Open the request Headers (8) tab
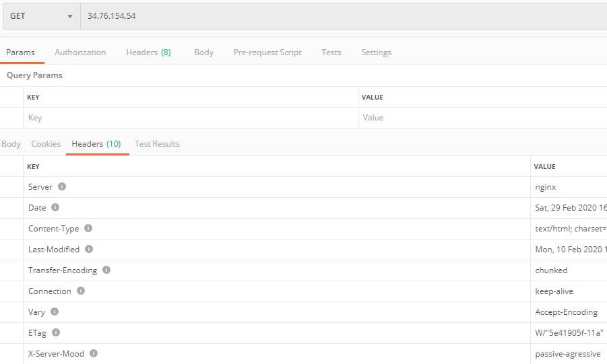Viewport: 607px width, 364px height. tap(148, 52)
